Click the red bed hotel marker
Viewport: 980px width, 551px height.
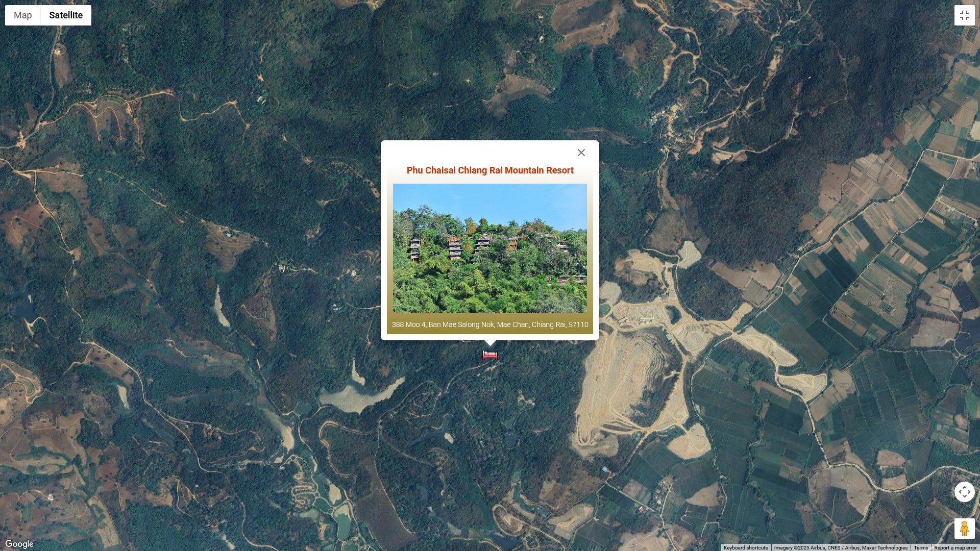pyautogui.click(x=490, y=355)
